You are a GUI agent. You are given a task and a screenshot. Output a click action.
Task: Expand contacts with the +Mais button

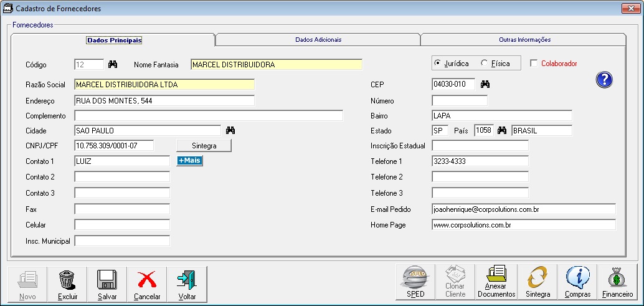click(189, 161)
